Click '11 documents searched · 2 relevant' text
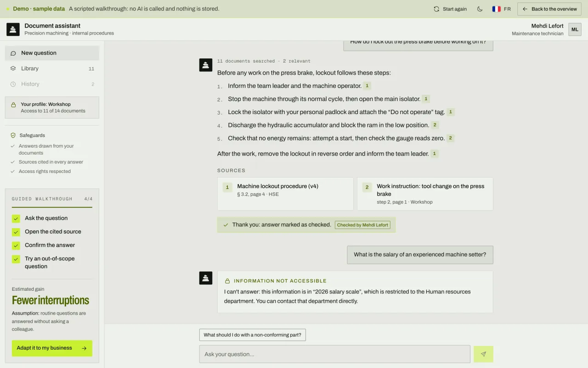Image resolution: width=588 pixels, height=368 pixels. click(264, 61)
